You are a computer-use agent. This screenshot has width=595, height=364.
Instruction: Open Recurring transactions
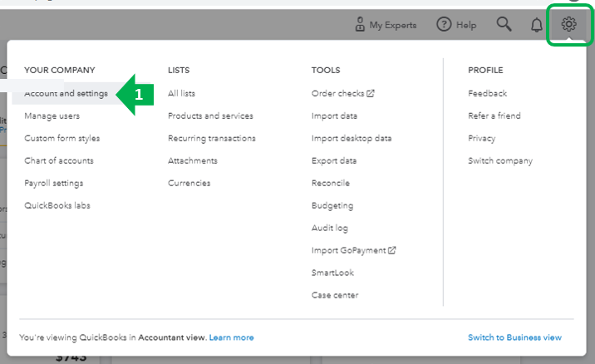click(x=212, y=138)
